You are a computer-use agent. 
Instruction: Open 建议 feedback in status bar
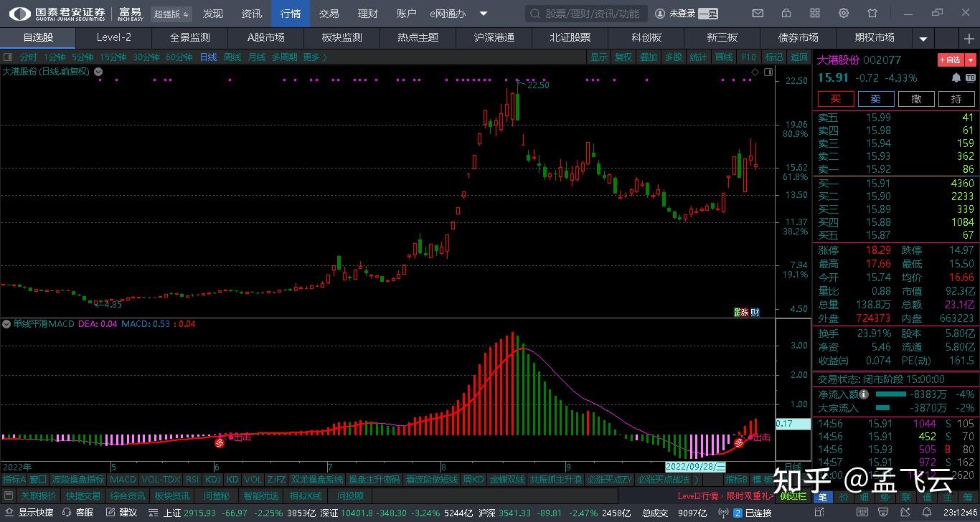(122, 513)
